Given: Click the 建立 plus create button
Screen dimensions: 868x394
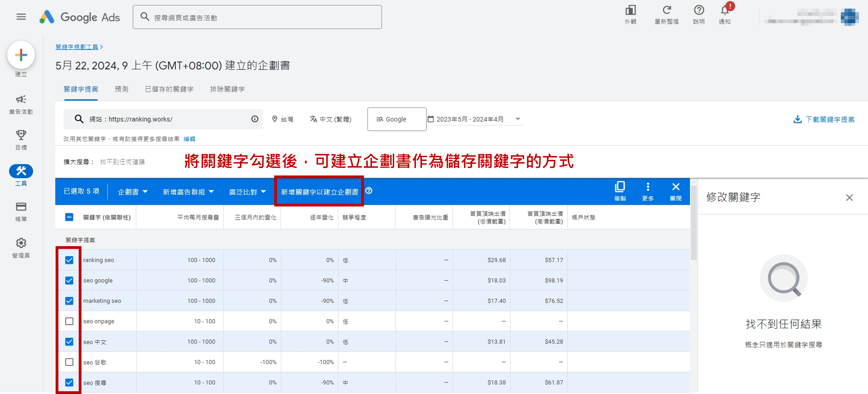Looking at the screenshot, I should tap(21, 55).
